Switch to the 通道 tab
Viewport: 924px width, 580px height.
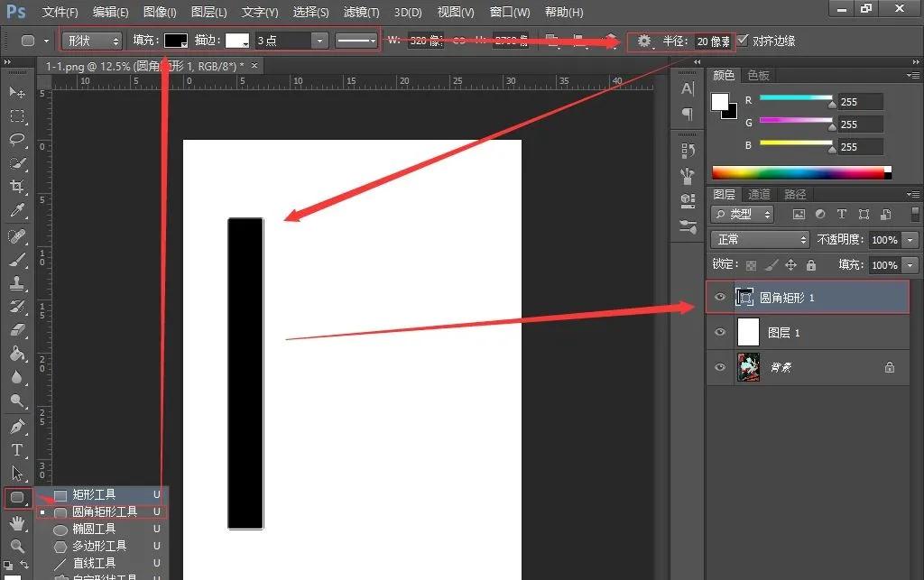pyautogui.click(x=759, y=195)
